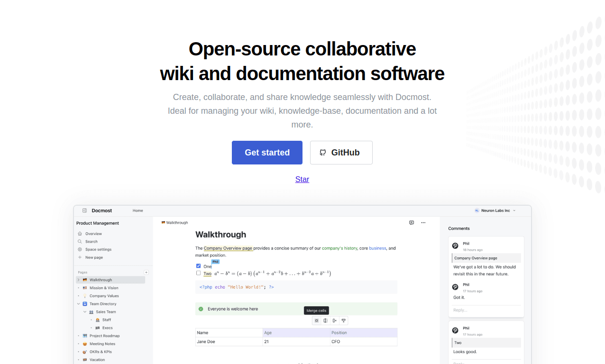Go to Home in the top bar
This screenshot has width=605, height=364.
tap(138, 210)
